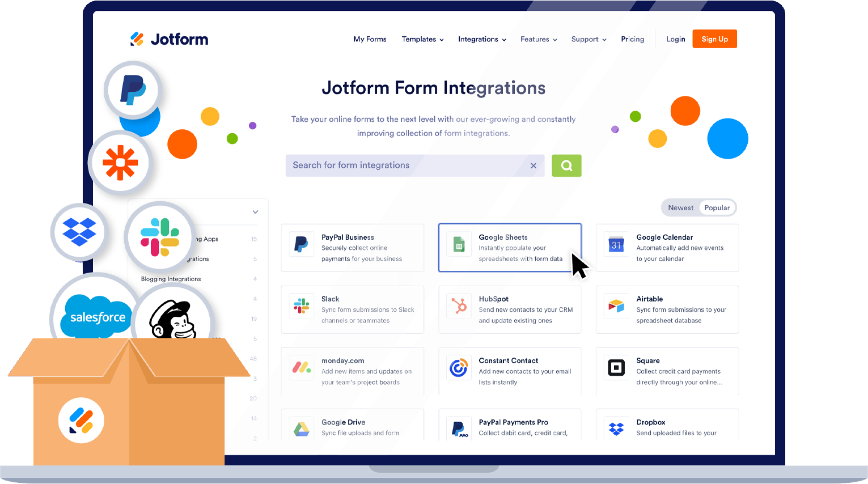Viewport: 868px width, 484px height.
Task: Click the large floating Slack bubble
Action: pyautogui.click(x=160, y=236)
